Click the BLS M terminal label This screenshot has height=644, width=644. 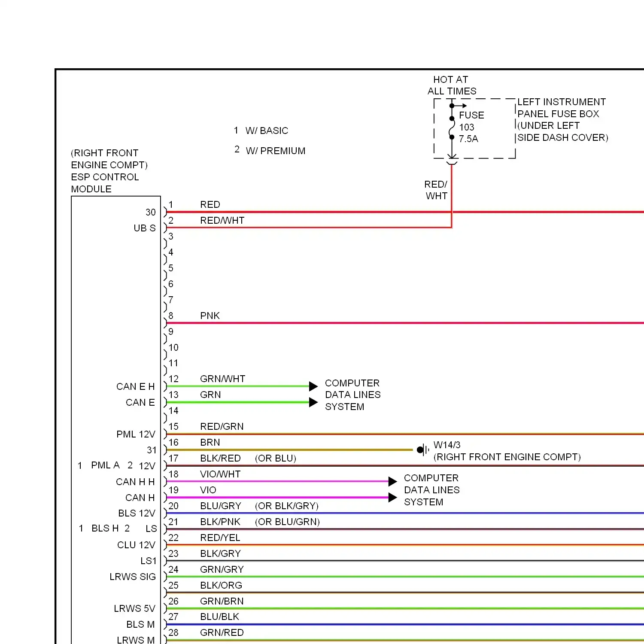[140, 624]
